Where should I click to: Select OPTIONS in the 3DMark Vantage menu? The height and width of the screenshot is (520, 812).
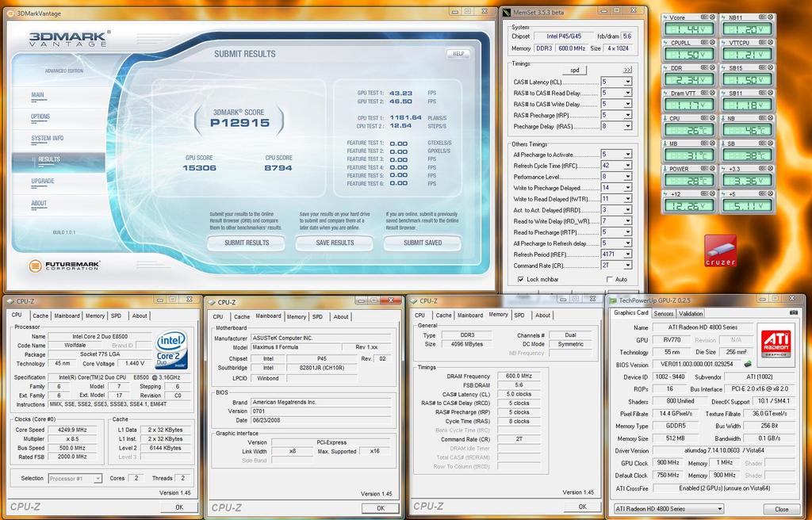pyautogui.click(x=40, y=117)
